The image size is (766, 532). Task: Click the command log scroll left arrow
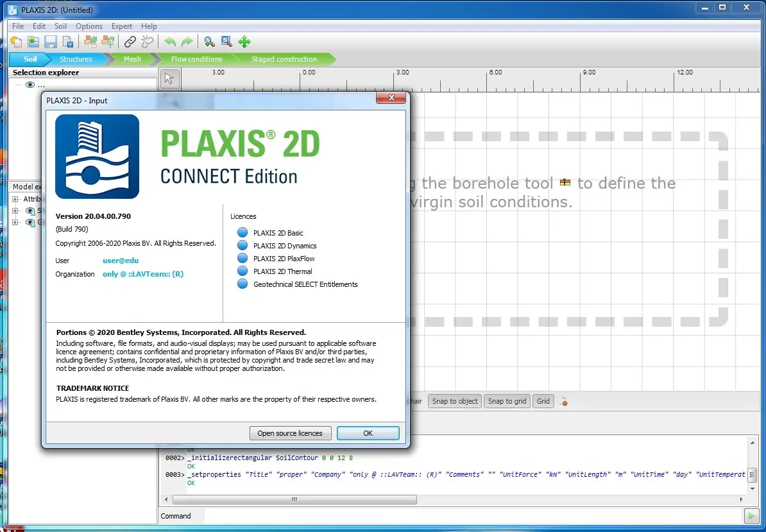click(166, 499)
